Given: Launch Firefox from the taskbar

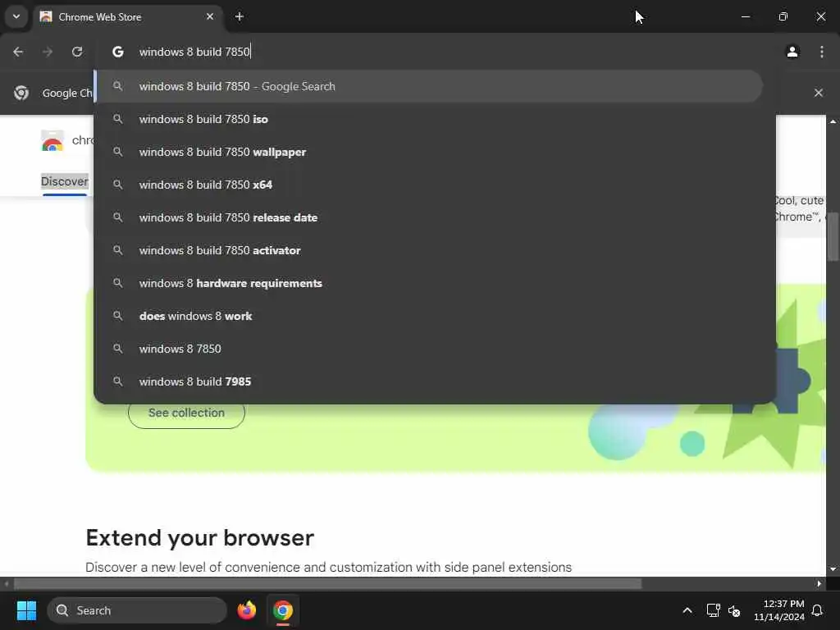Looking at the screenshot, I should point(247,610).
